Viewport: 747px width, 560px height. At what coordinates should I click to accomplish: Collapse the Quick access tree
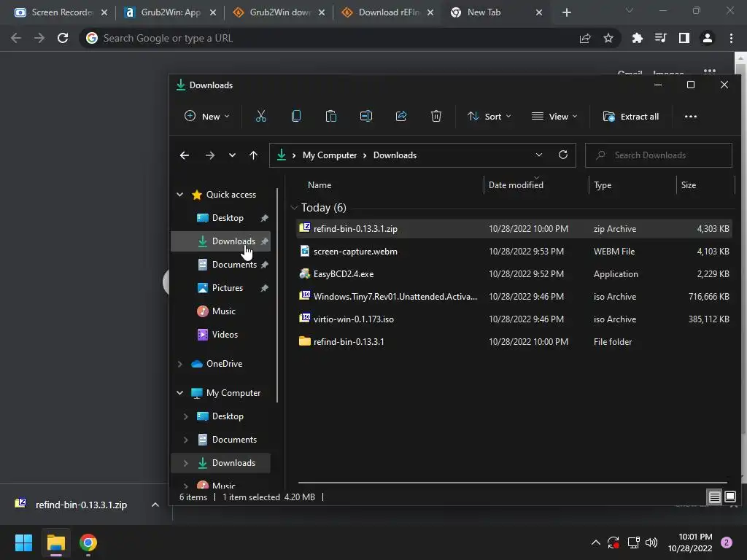179,194
